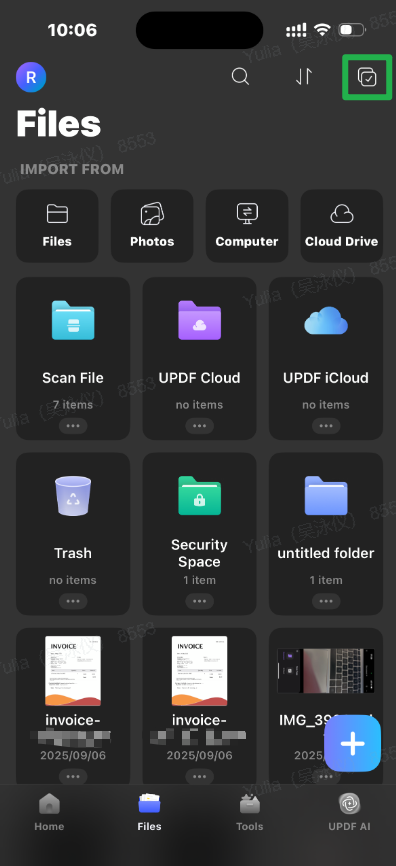
Task: Tap the UPDF iCloud label
Action: click(326, 378)
